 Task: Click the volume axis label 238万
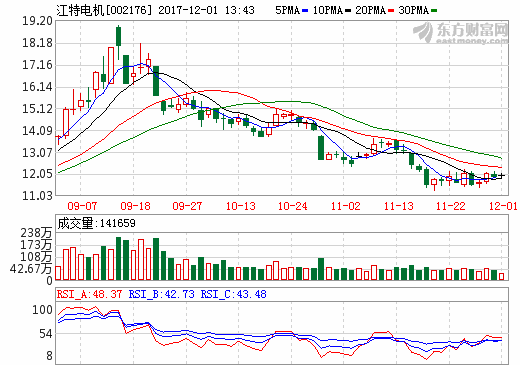(x=37, y=233)
